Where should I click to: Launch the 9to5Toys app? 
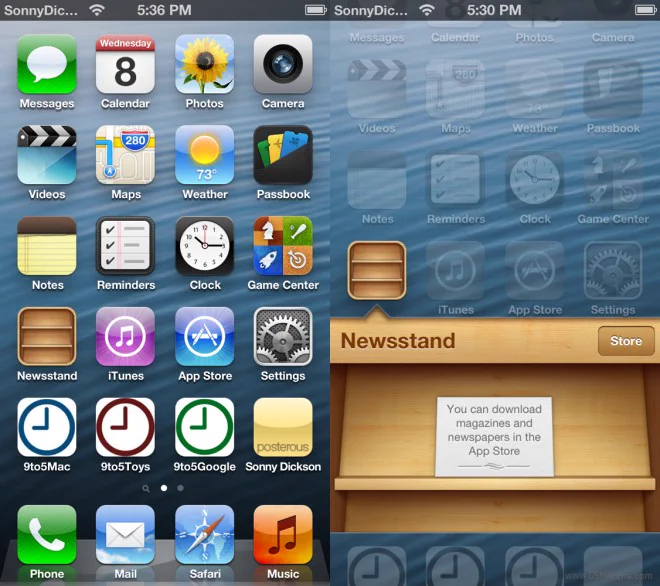point(125,427)
